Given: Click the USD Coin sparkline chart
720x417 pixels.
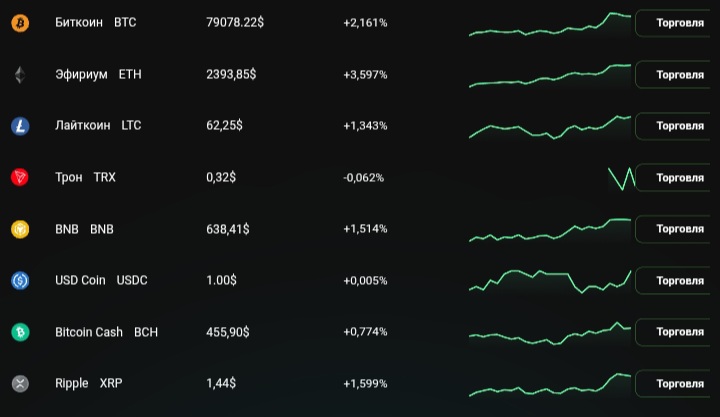Looking at the screenshot, I should pos(550,280).
